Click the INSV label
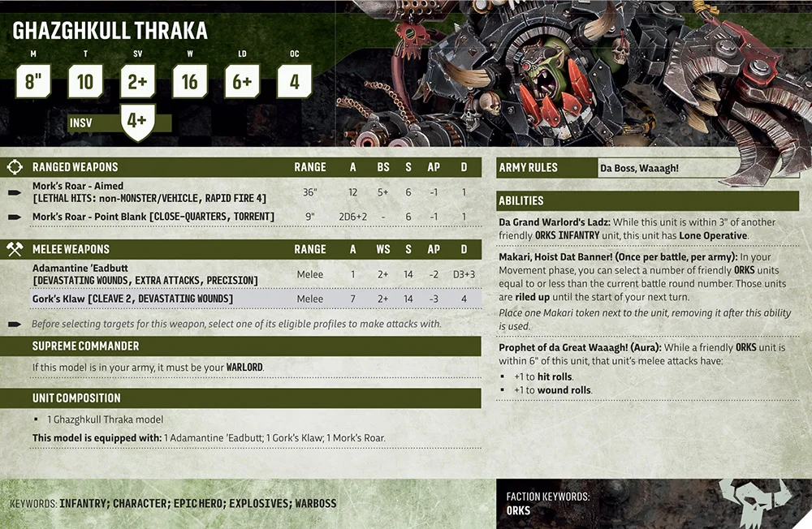Image resolution: width=812 pixels, height=529 pixels. pos(80,123)
